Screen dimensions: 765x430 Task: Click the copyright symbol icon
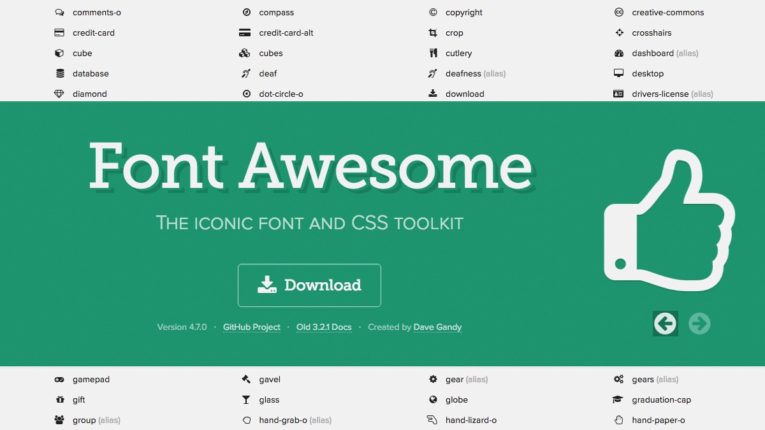click(x=433, y=12)
